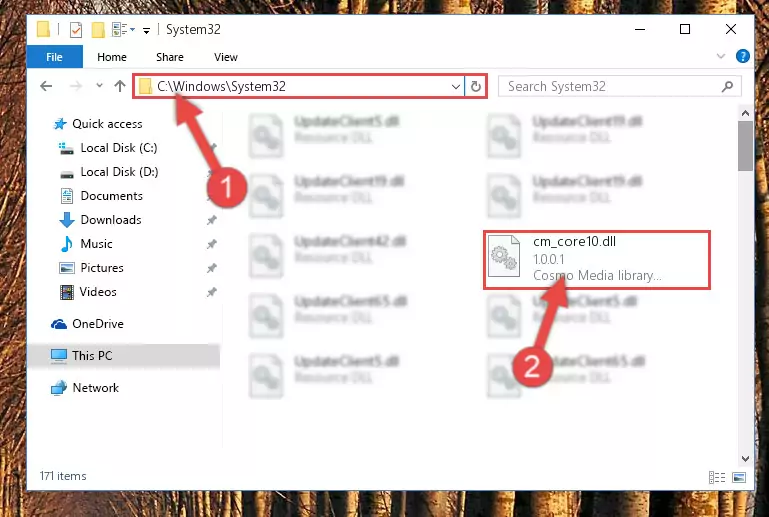
Task: Click the 171 items status text
Action: click(x=63, y=476)
